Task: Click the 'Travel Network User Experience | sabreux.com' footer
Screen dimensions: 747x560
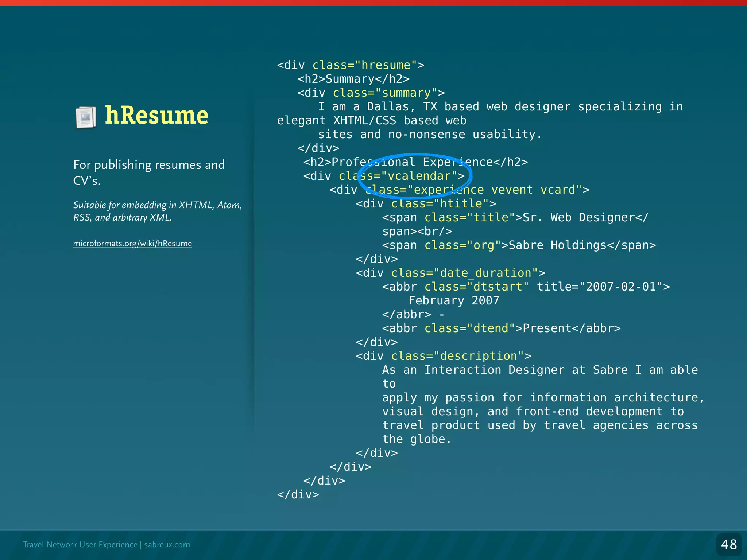Action: click(x=106, y=544)
